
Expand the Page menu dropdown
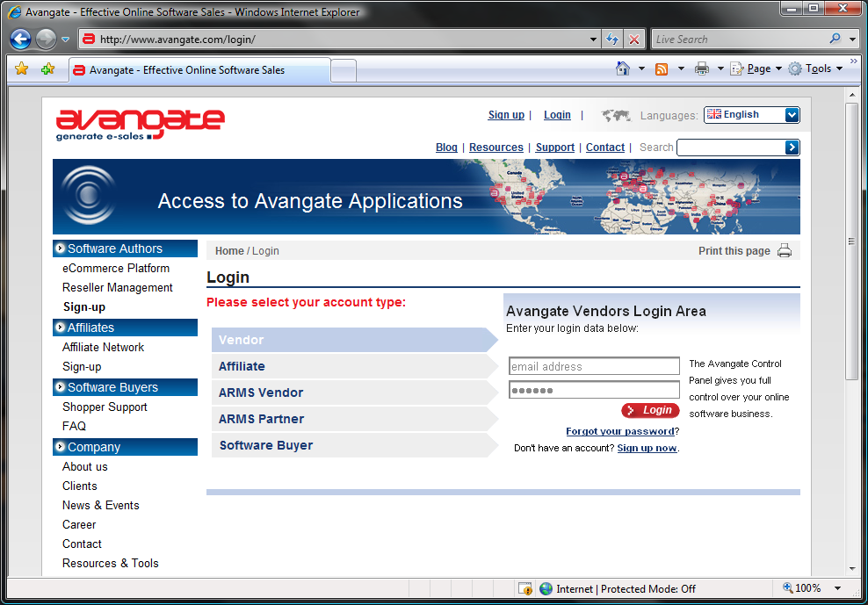[758, 68]
